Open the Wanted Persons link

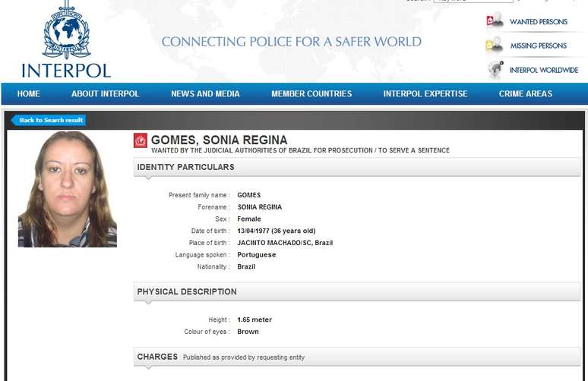pos(538,22)
